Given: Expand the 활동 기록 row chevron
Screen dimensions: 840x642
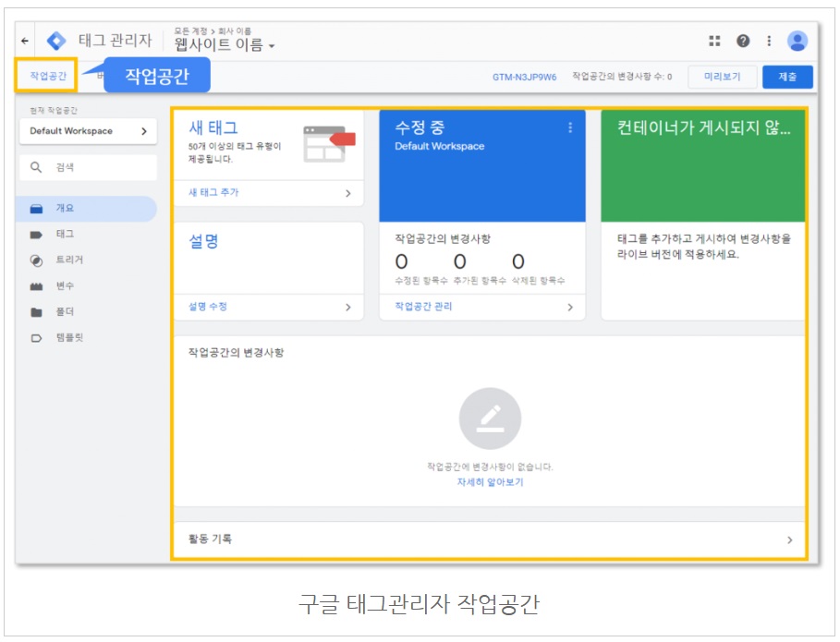Looking at the screenshot, I should coord(790,540).
